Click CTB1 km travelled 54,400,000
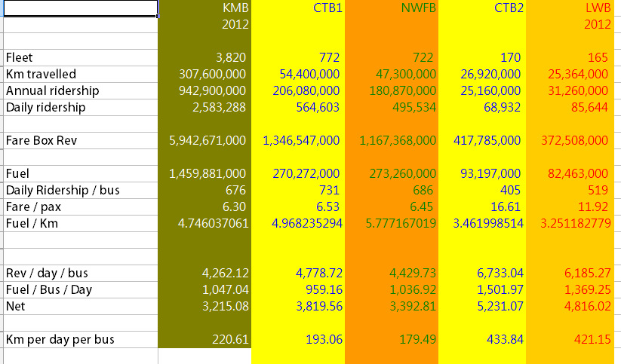621x364 pixels. point(309,75)
